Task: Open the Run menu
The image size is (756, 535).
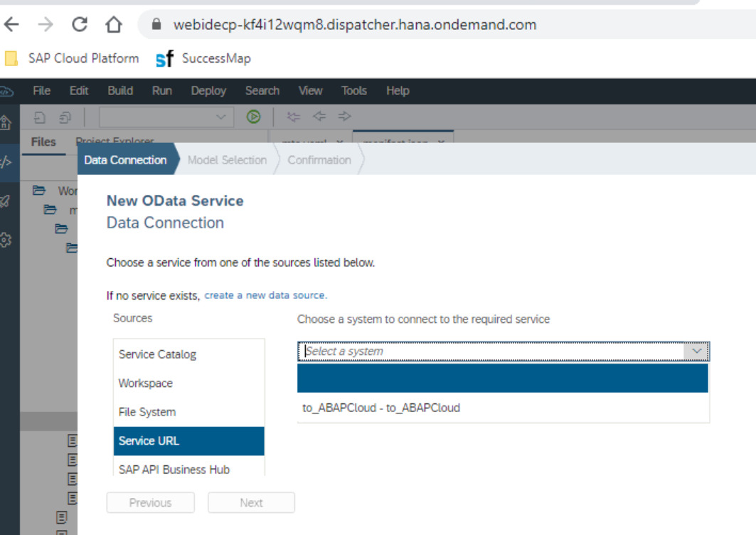Action: pyautogui.click(x=162, y=90)
